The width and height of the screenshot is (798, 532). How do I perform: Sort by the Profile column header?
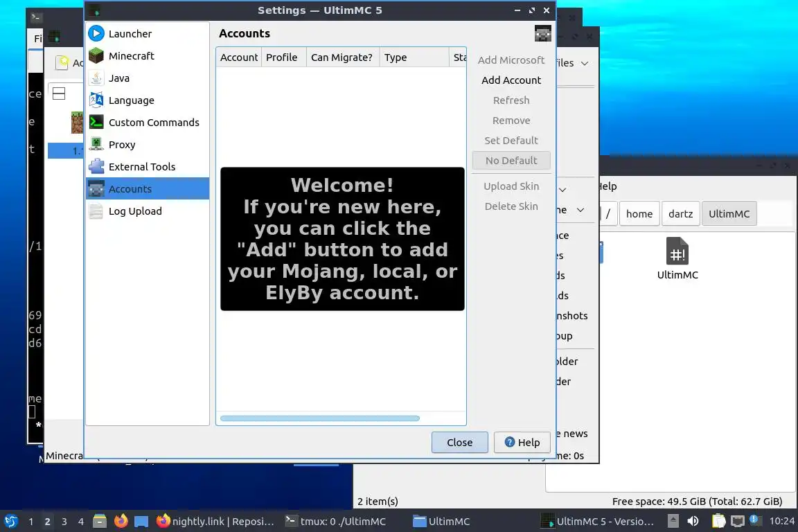point(283,57)
